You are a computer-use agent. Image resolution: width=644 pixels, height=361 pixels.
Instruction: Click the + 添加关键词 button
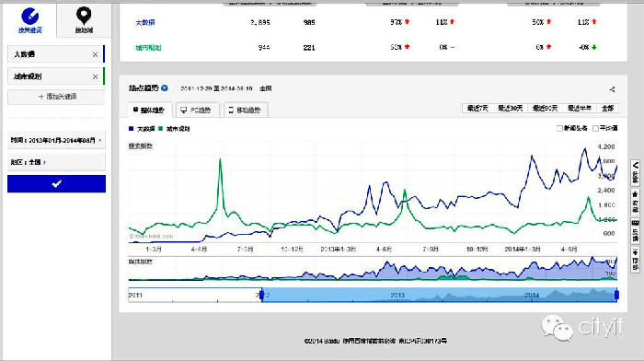pos(56,97)
